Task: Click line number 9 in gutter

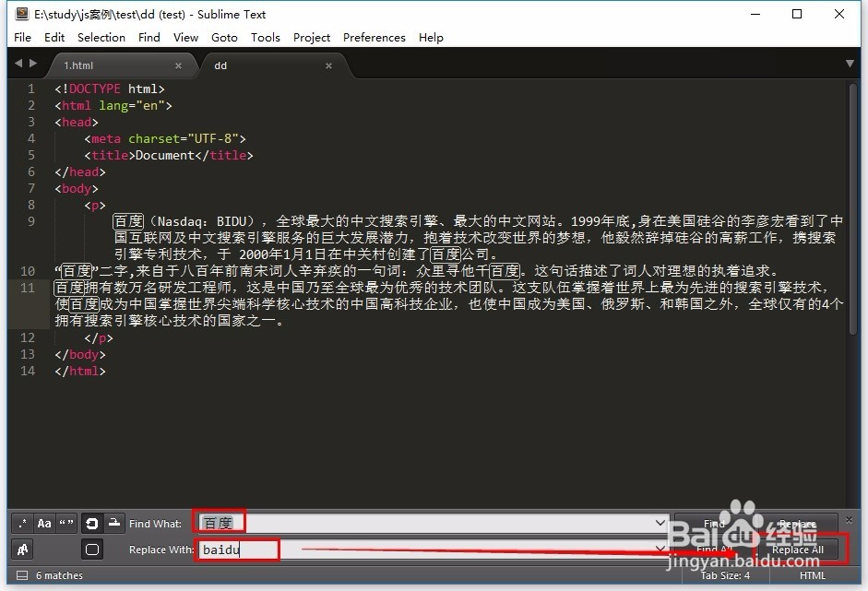Action: pyautogui.click(x=31, y=221)
